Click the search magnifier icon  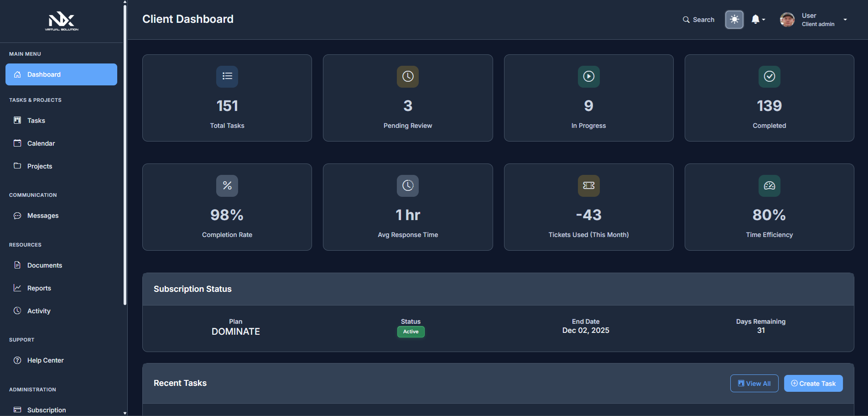point(686,20)
